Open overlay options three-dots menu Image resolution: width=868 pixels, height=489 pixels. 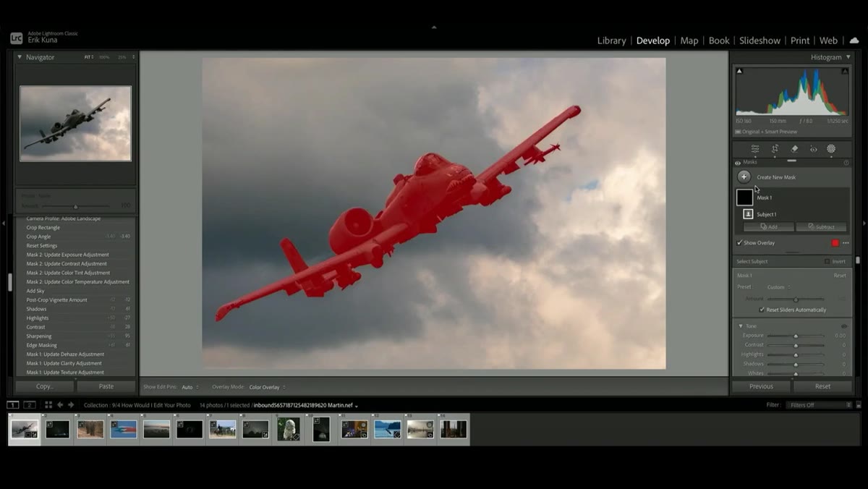(846, 243)
